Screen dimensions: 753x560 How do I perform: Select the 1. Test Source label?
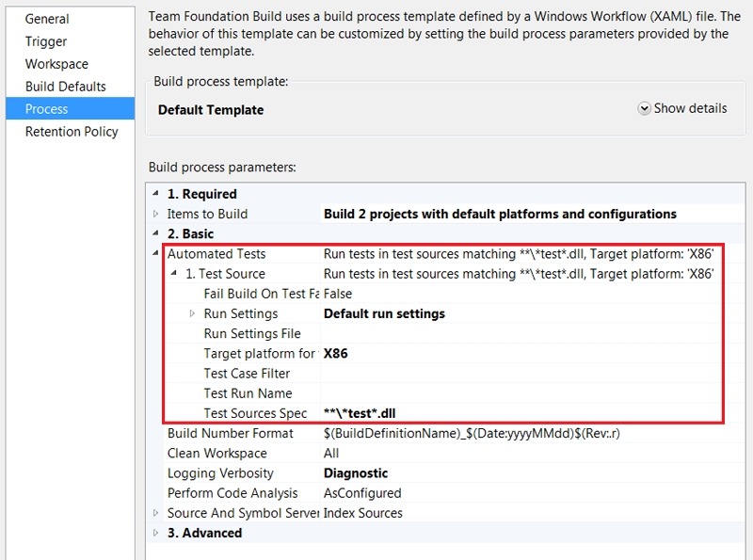225,274
